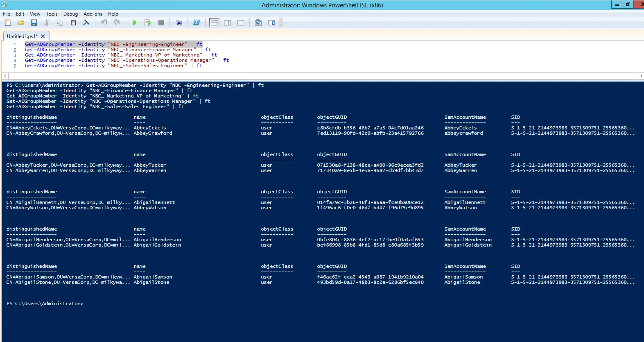Click the script pane horizontal scrollbar track
The height and width of the screenshot is (342, 644).
323,76
